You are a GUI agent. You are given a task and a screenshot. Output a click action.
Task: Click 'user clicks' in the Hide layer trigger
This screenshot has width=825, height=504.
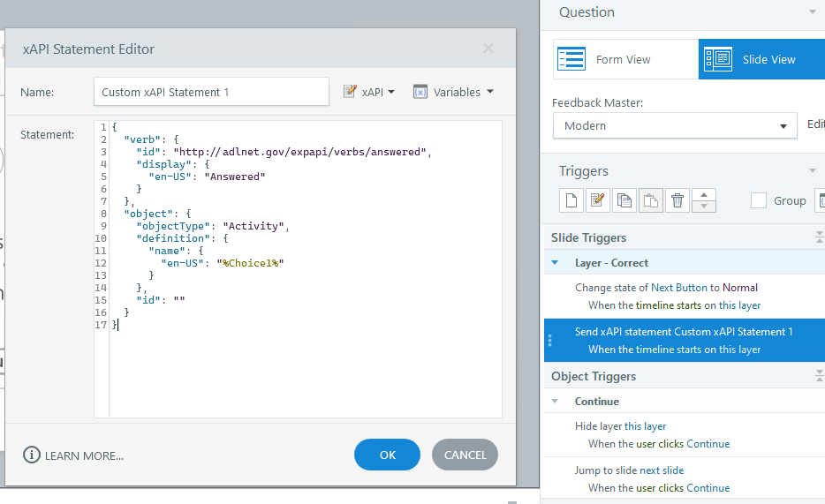660,444
